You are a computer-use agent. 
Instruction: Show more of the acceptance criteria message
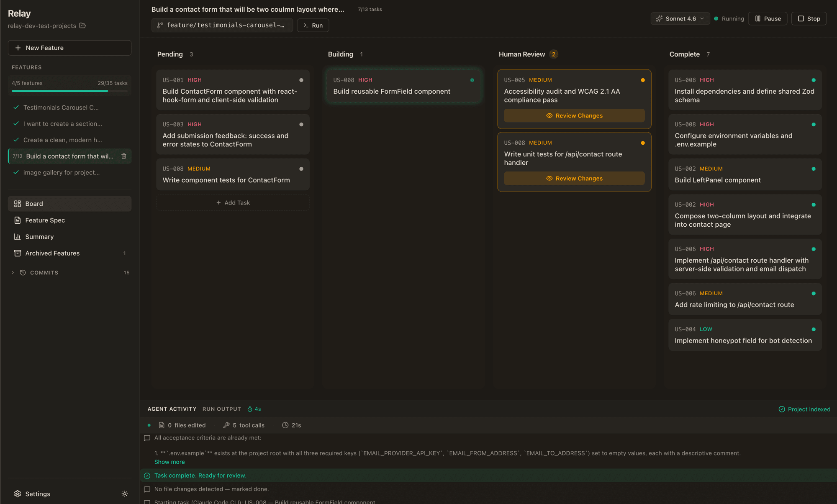169,462
